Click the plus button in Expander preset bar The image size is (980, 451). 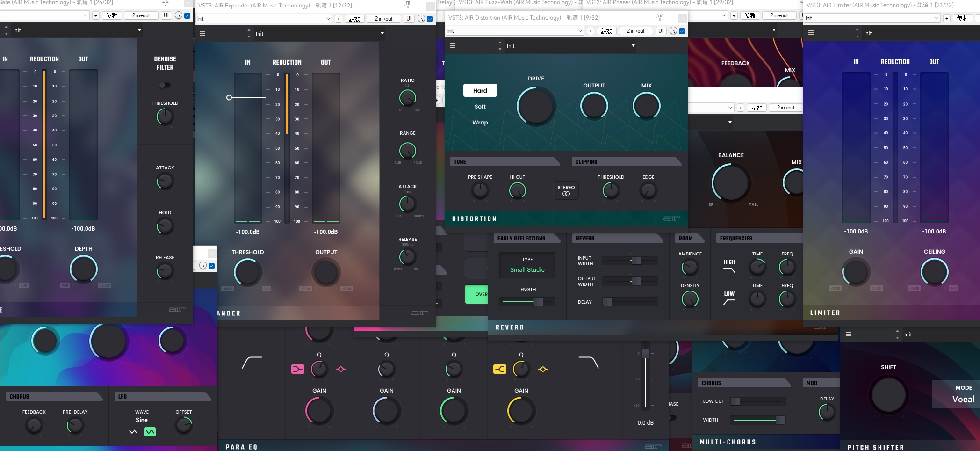coord(339,19)
